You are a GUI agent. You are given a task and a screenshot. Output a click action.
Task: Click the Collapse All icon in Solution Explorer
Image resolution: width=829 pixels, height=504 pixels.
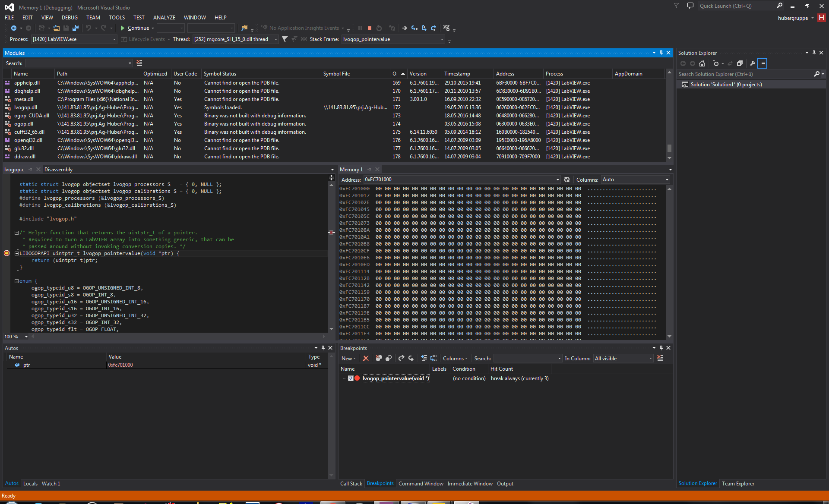(x=740, y=63)
